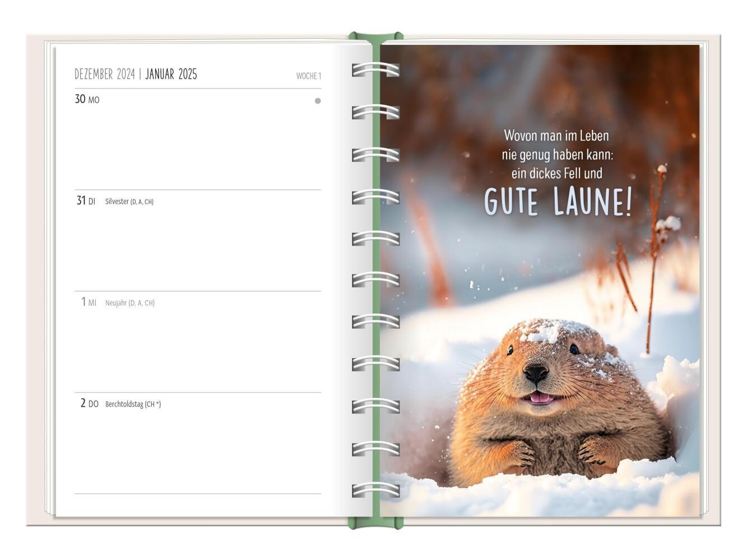Click the 'nie genug haben kann:' quote line
Screen dimensions: 747x560
(x=558, y=155)
